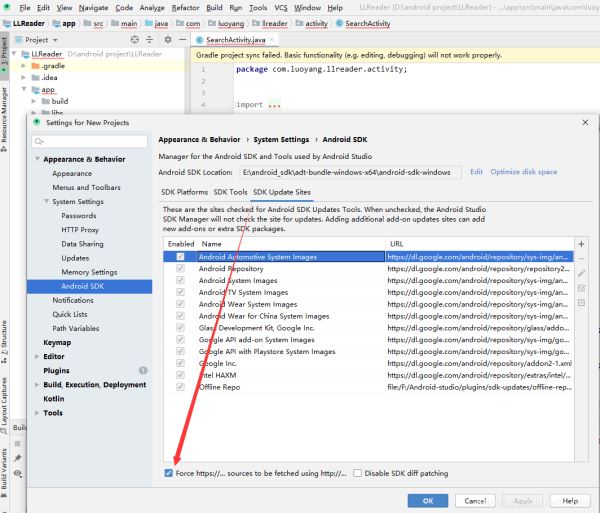Open the Kotlin settings page
600x513 pixels.
pos(54,399)
